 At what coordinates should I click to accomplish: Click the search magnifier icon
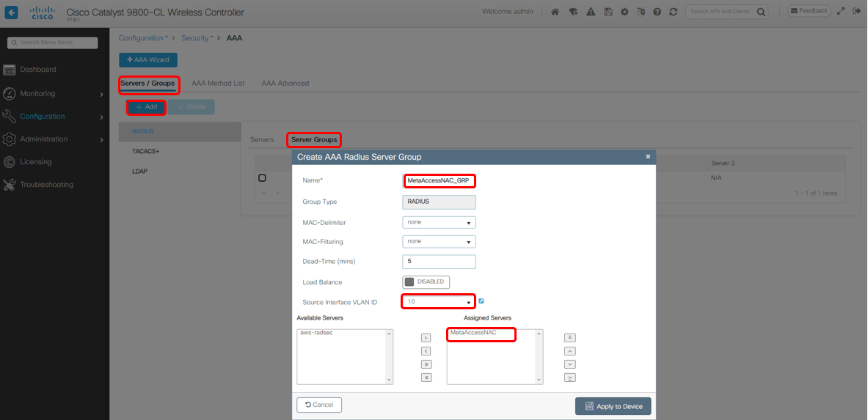[x=762, y=12]
